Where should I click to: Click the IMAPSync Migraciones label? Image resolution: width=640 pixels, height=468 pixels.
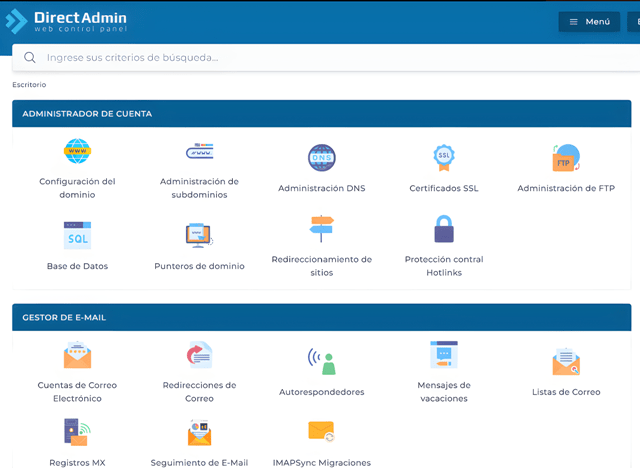(322, 463)
